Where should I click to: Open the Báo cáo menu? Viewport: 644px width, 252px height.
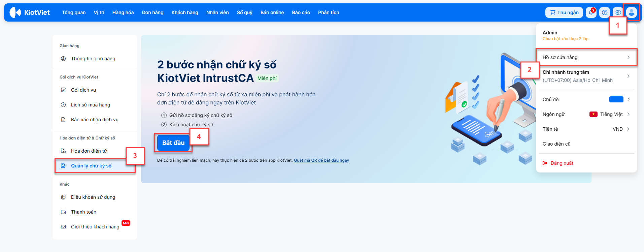[301, 12]
